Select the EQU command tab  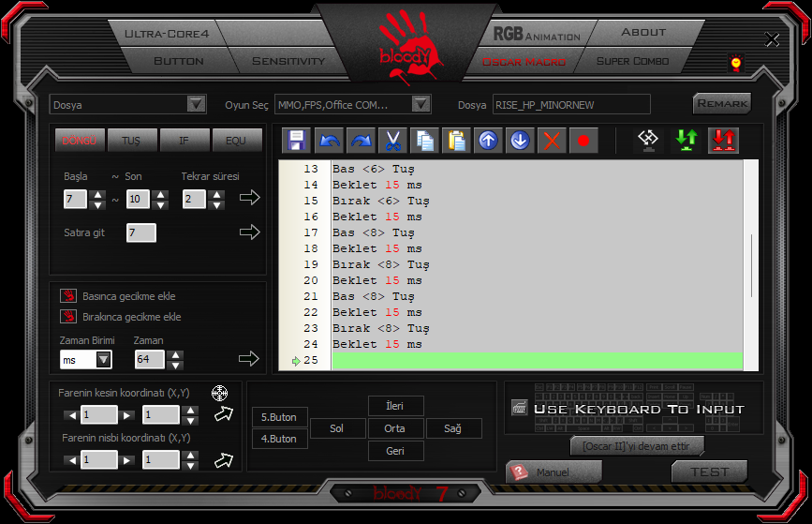[x=237, y=141]
